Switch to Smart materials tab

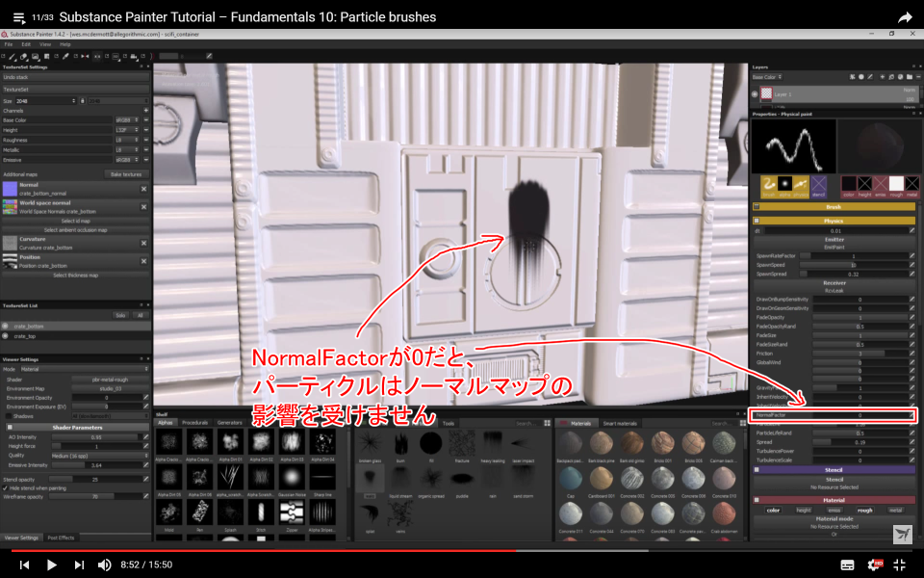[620, 424]
